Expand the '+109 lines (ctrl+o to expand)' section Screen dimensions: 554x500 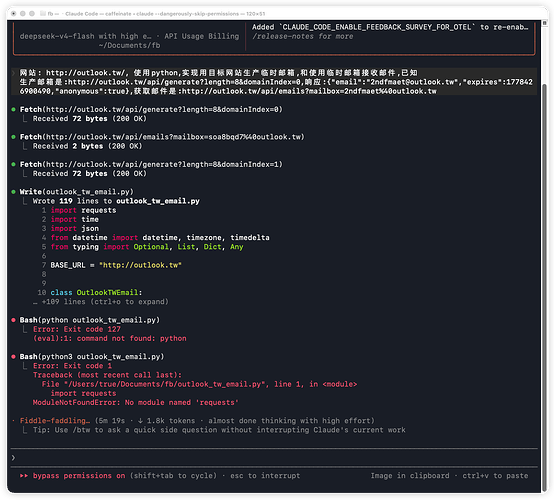pos(105,302)
